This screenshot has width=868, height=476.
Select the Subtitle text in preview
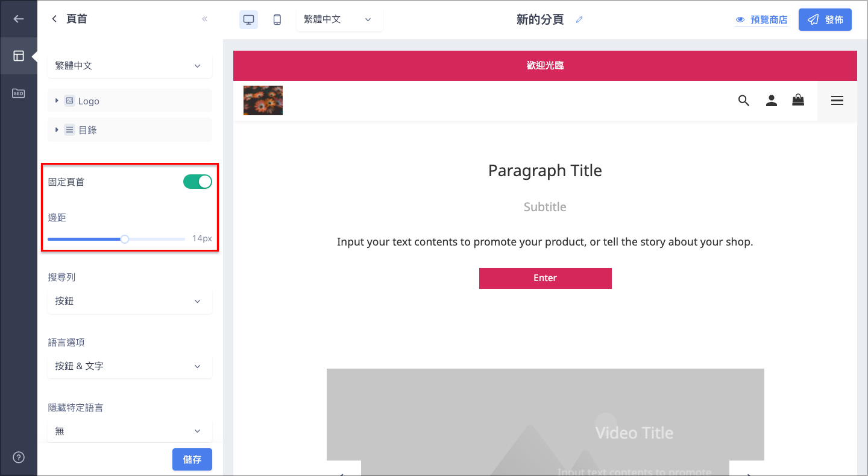click(x=545, y=207)
